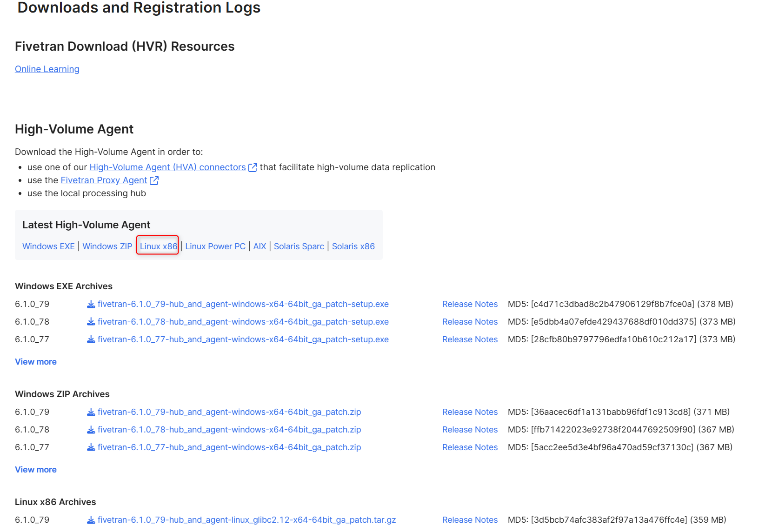Image resolution: width=772 pixels, height=532 pixels.
Task: Open High-Volume Agent (HVA) connectors link
Action: pos(167,167)
